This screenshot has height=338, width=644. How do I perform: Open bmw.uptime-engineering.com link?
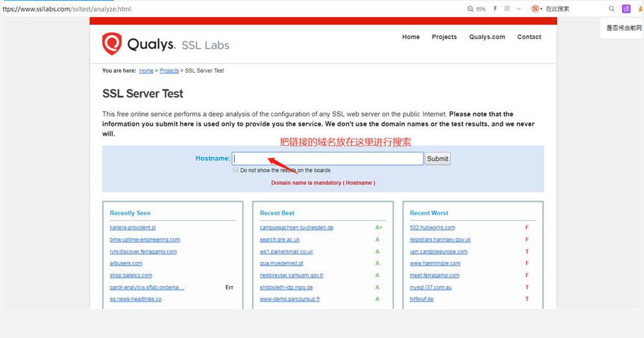click(145, 239)
